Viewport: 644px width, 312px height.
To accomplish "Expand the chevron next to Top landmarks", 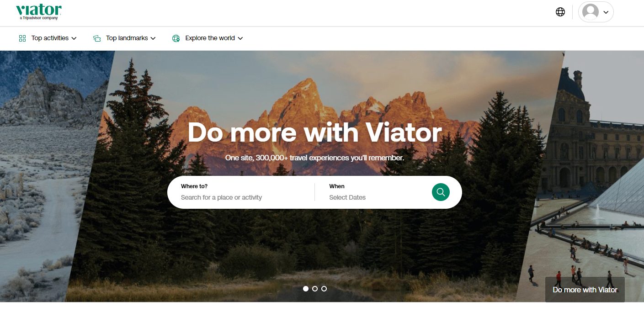I will (x=153, y=38).
